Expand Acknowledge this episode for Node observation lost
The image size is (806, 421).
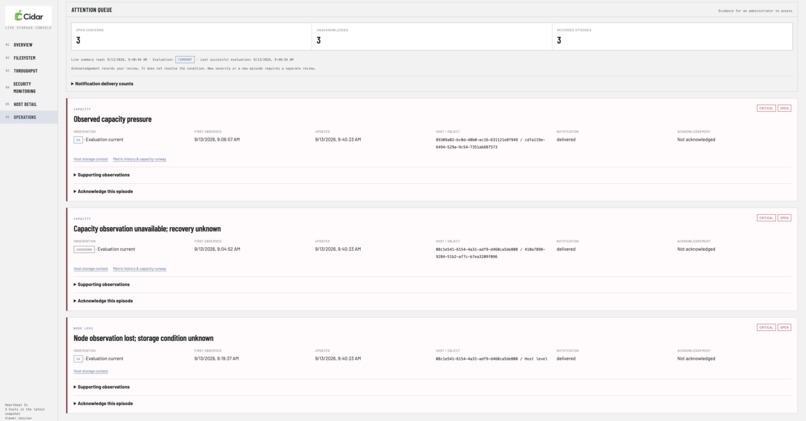point(103,404)
